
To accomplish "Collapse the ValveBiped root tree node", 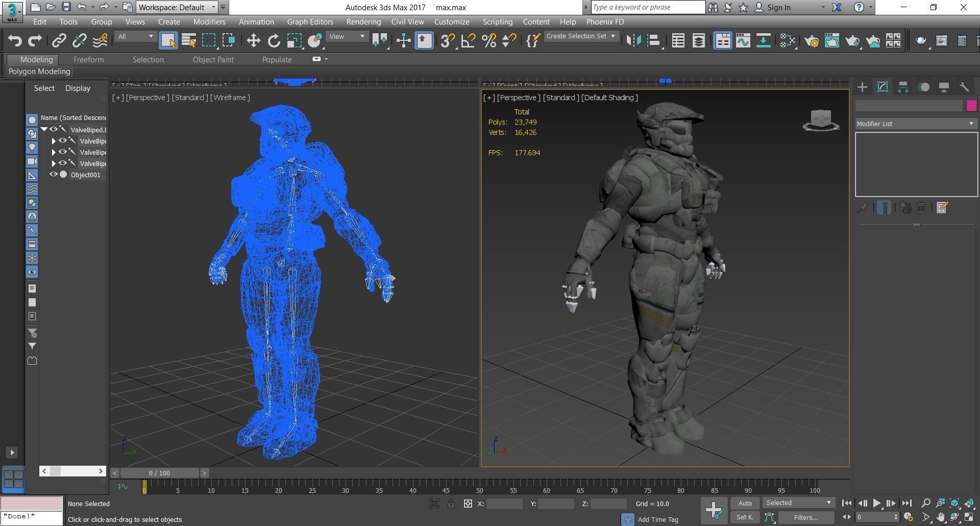I will pos(44,130).
